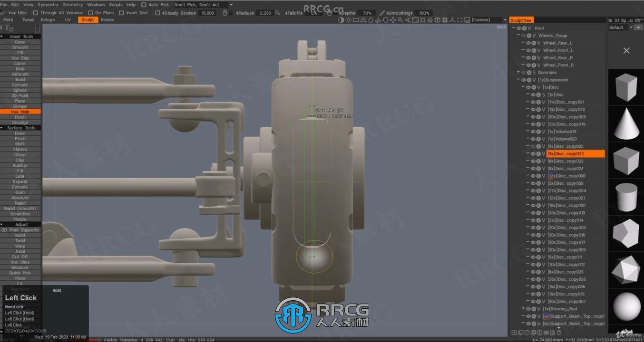Enable the On Plane checkbox

pyautogui.click(x=90, y=13)
